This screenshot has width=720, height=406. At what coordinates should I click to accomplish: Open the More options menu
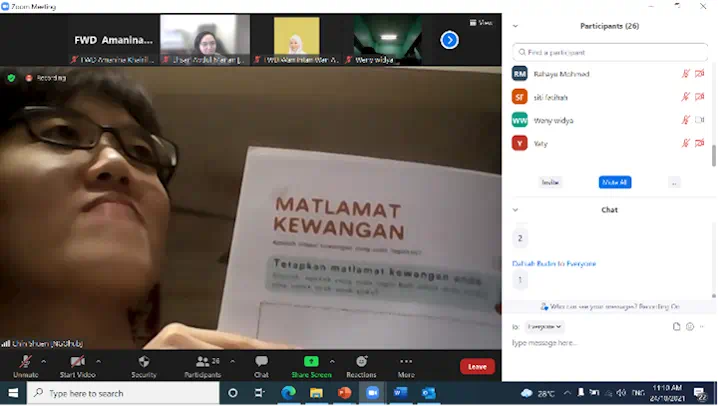[406, 367]
